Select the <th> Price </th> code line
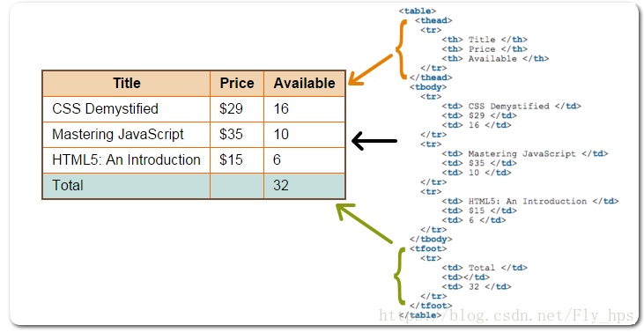 (x=485, y=48)
